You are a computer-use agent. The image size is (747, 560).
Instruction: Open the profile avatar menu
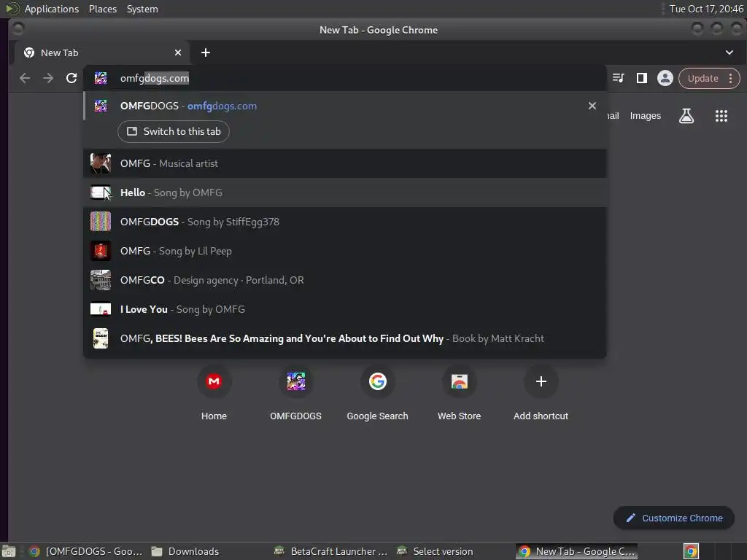point(665,78)
